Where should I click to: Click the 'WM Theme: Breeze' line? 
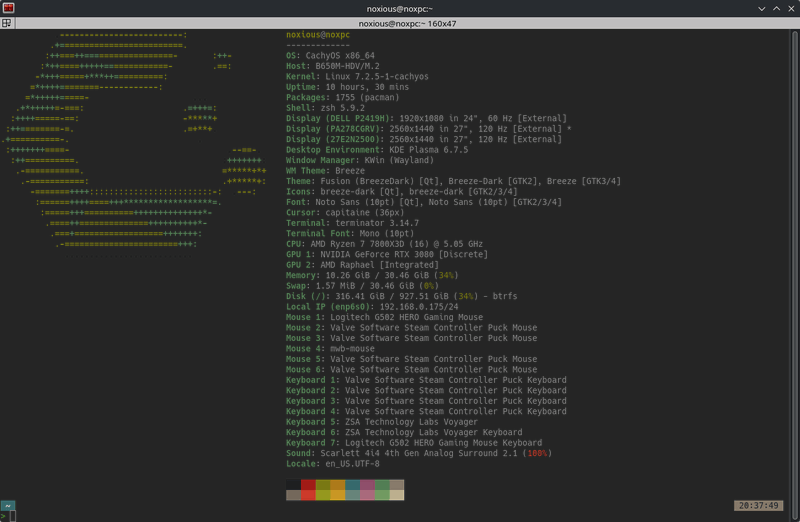tap(325, 171)
